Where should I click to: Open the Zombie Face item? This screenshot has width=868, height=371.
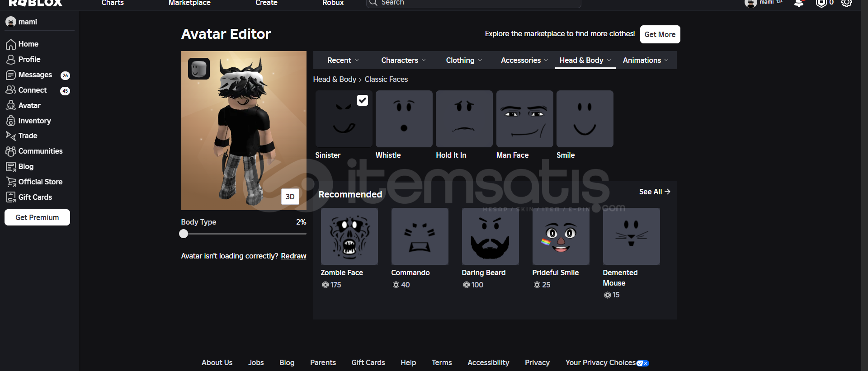pyautogui.click(x=349, y=236)
